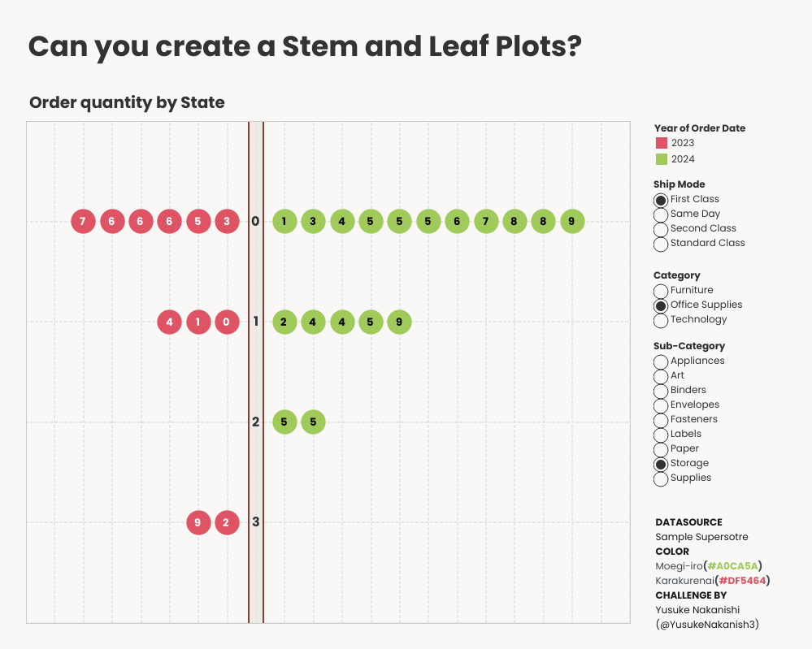
Task: Pick the Paper sub-category
Action: click(662, 450)
